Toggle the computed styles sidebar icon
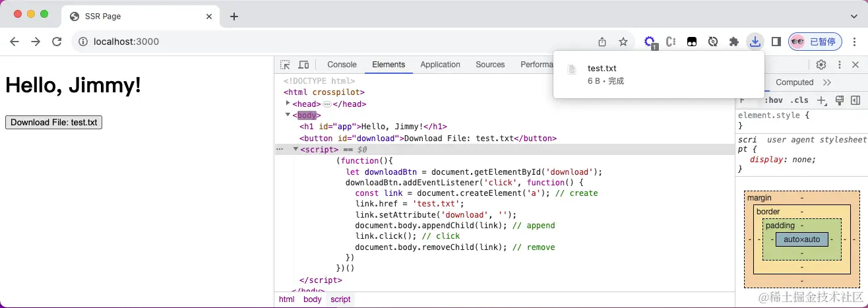The height and width of the screenshot is (308, 868). click(x=855, y=100)
